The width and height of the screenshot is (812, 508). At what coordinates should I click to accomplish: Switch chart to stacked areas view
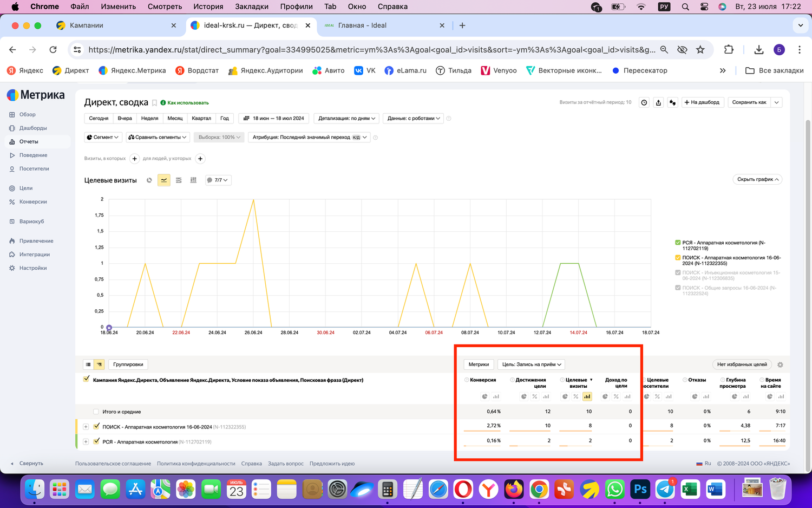pos(179,180)
